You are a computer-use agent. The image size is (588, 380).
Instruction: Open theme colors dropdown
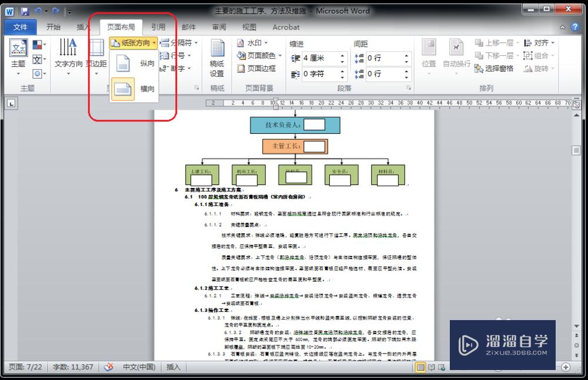39,45
